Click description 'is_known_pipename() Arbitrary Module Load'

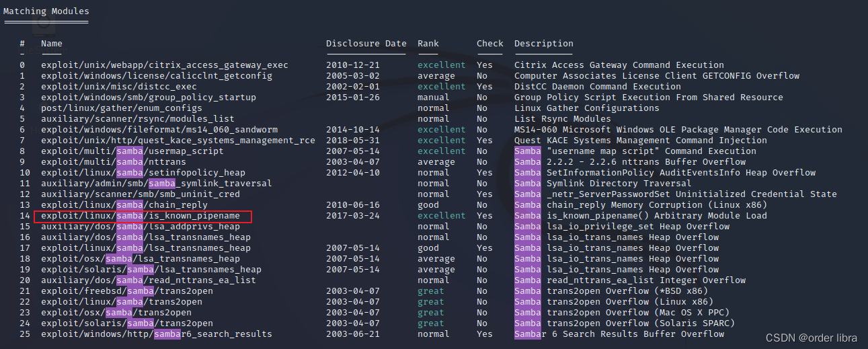coord(657,216)
